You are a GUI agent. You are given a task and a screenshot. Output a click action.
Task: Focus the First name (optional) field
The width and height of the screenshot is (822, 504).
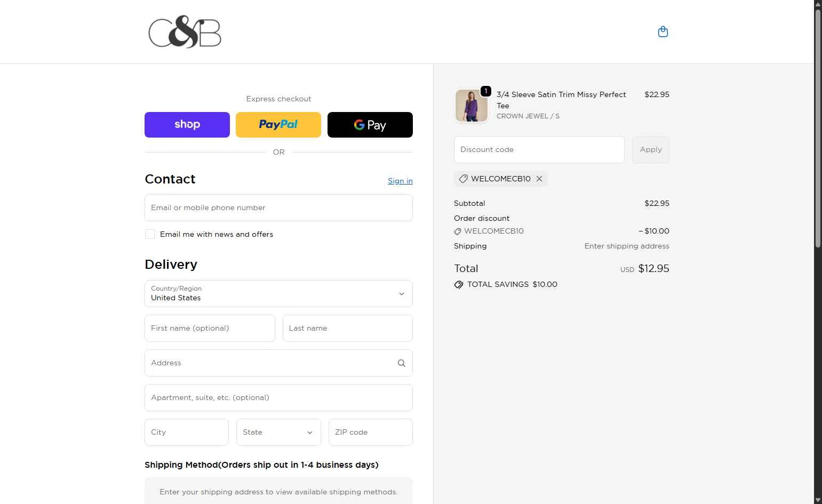210,329
